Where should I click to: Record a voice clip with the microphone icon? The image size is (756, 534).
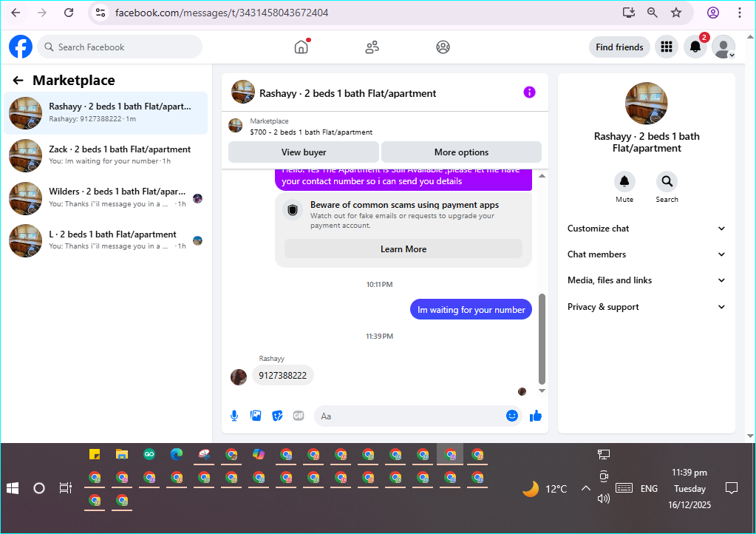[x=234, y=416]
